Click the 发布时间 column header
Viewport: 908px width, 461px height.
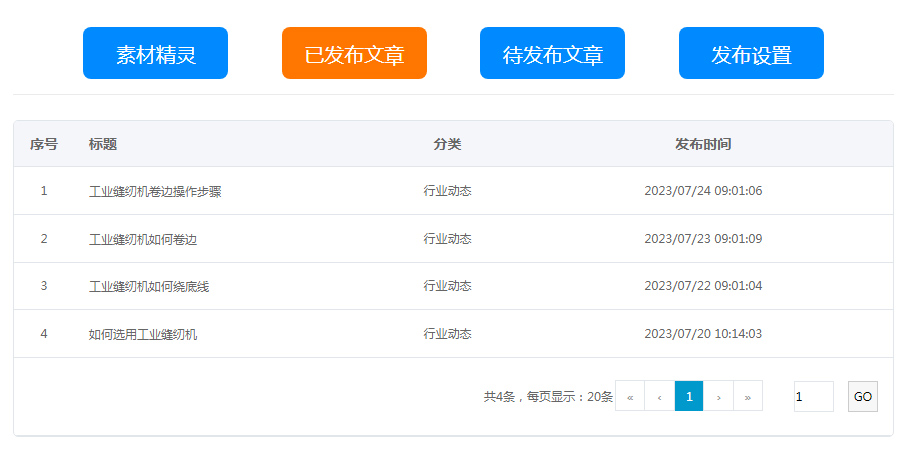coord(703,144)
